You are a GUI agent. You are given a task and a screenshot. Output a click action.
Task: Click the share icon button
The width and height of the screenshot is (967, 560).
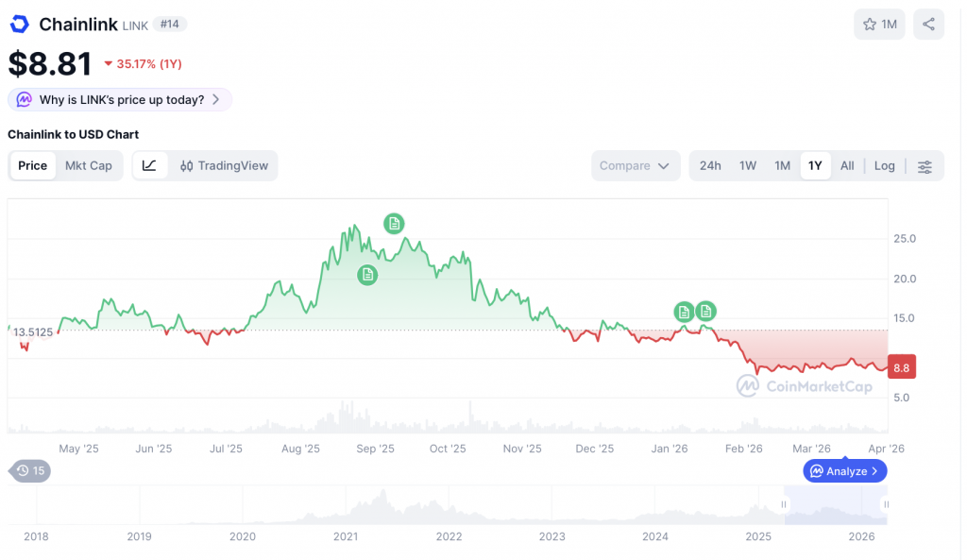tap(928, 25)
